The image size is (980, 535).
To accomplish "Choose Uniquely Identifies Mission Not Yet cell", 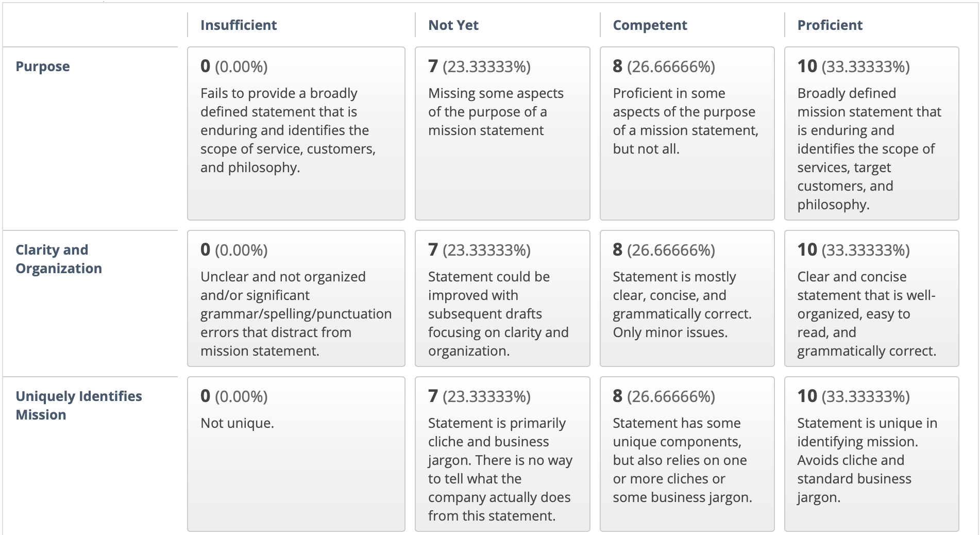I will click(x=502, y=454).
